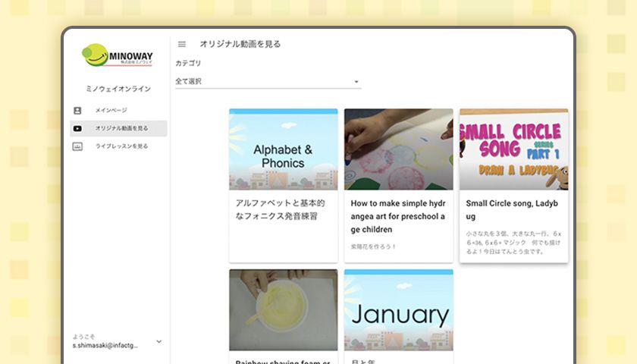Image resolution: width=637 pixels, height=364 pixels.
Task: Click the メインページ sidebar icon
Action: [x=77, y=111]
